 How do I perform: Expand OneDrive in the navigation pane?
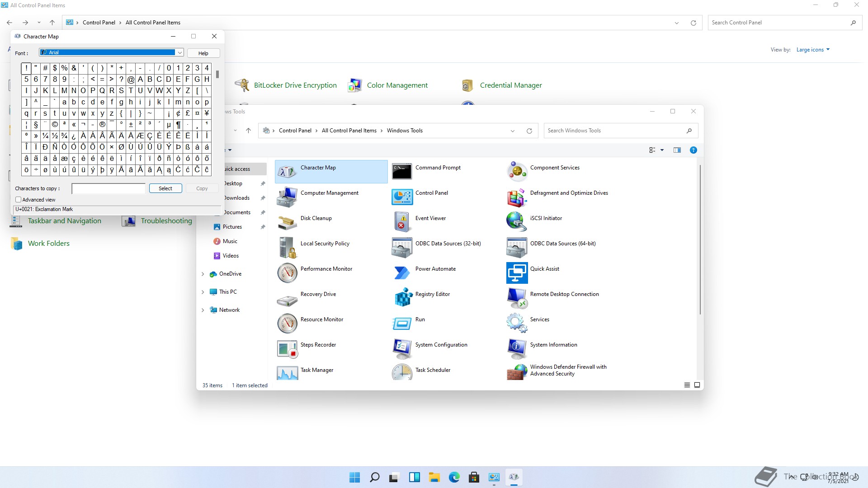click(203, 274)
